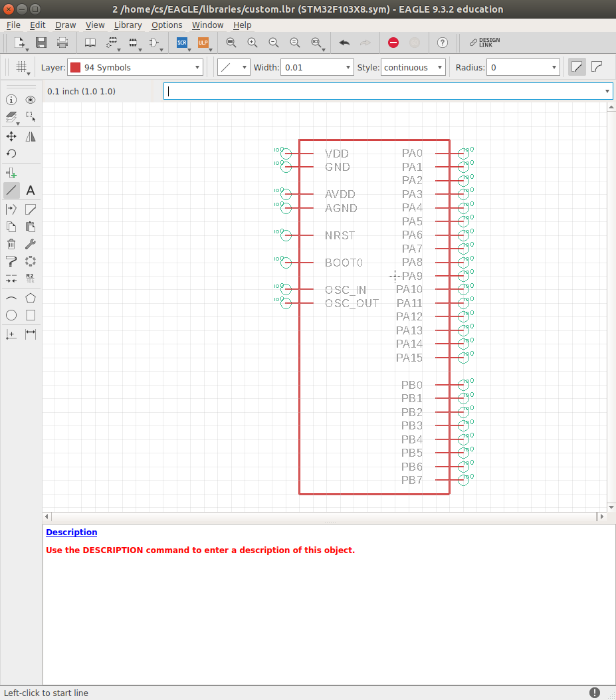Screen dimensions: 616x700
Task: Open the Help question mark icon
Action: point(443,43)
